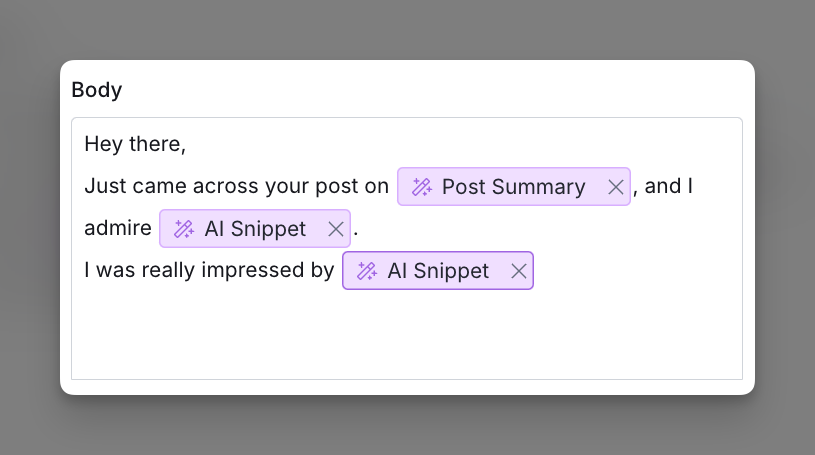Click the wand icon in the last-line AI Snippet
Screen dimensions: 815x455
[366, 271]
